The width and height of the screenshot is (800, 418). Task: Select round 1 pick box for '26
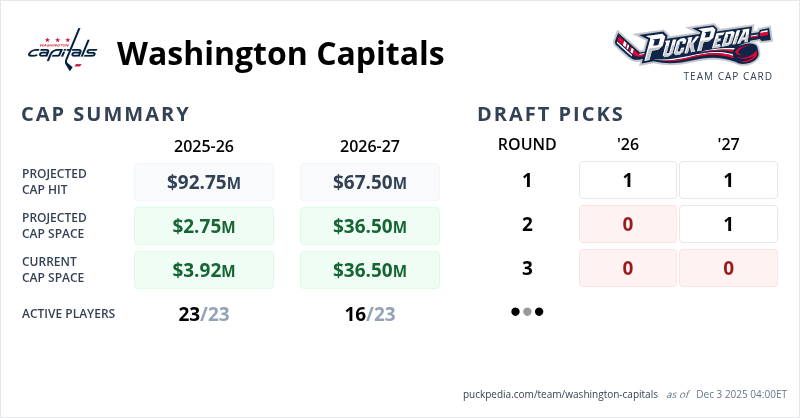(x=628, y=181)
